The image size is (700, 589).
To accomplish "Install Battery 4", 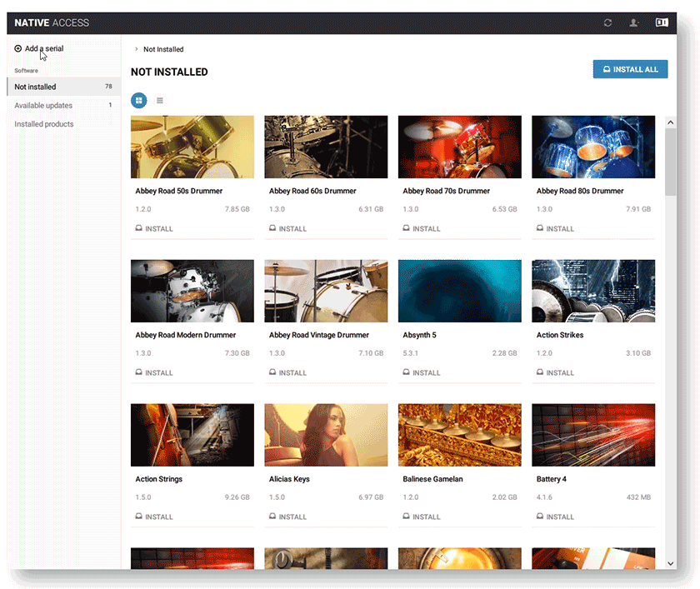I will [555, 517].
